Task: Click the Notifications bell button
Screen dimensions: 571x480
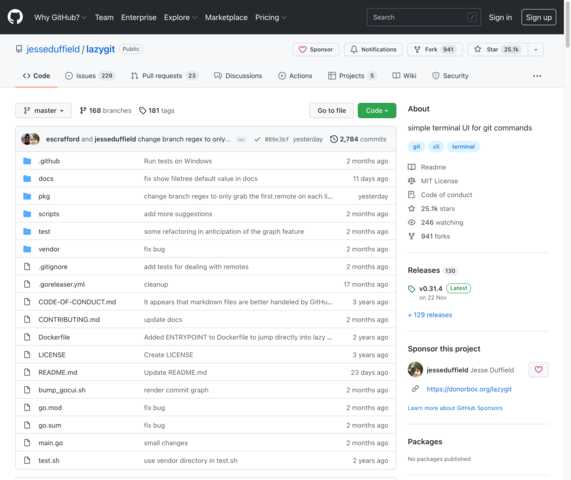Action: click(x=373, y=50)
